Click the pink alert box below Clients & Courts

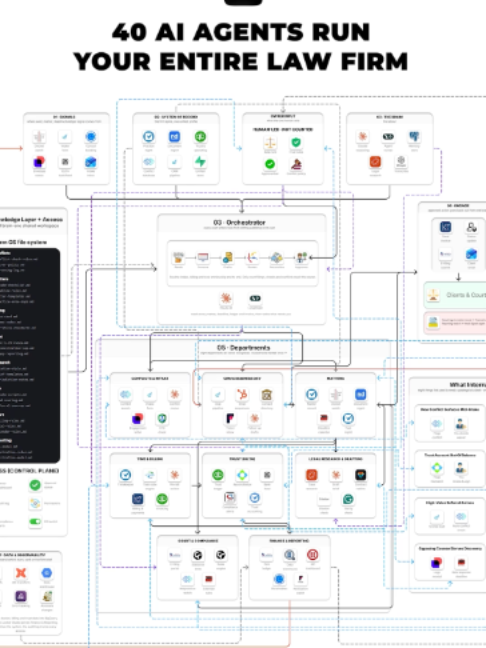pyautogui.click(x=455, y=322)
